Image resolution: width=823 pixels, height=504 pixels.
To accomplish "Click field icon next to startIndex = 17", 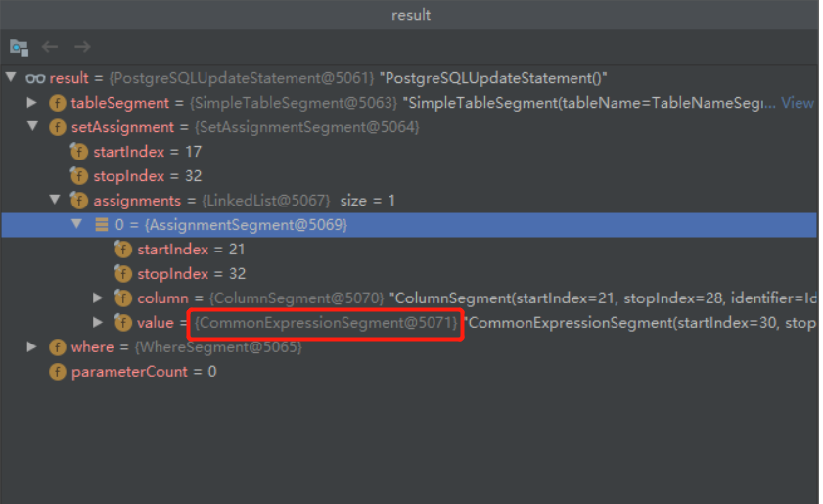I will click(79, 152).
